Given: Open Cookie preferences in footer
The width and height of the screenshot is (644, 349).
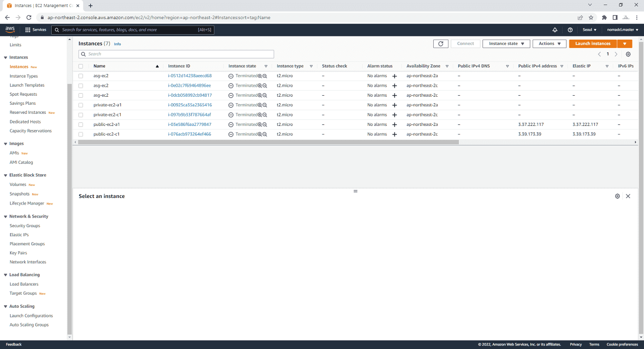Looking at the screenshot, I should 622,344.
